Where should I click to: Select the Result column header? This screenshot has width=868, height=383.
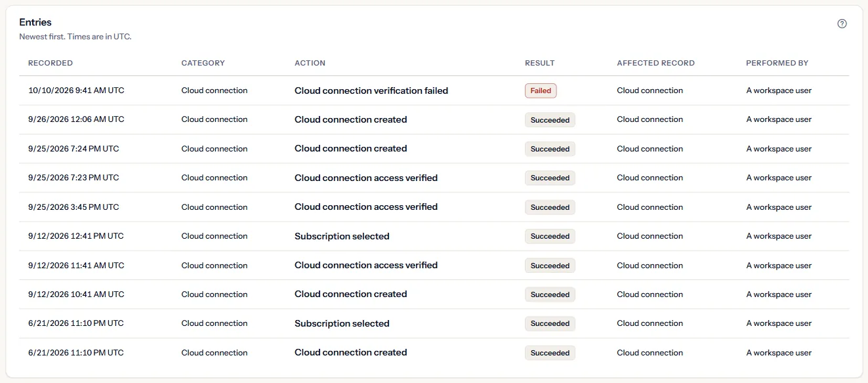(539, 63)
